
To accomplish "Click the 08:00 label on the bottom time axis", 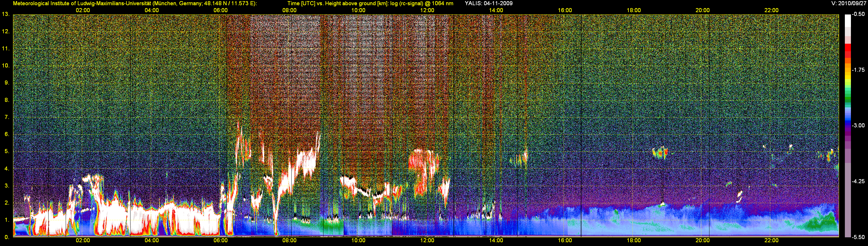I will tap(289, 241).
